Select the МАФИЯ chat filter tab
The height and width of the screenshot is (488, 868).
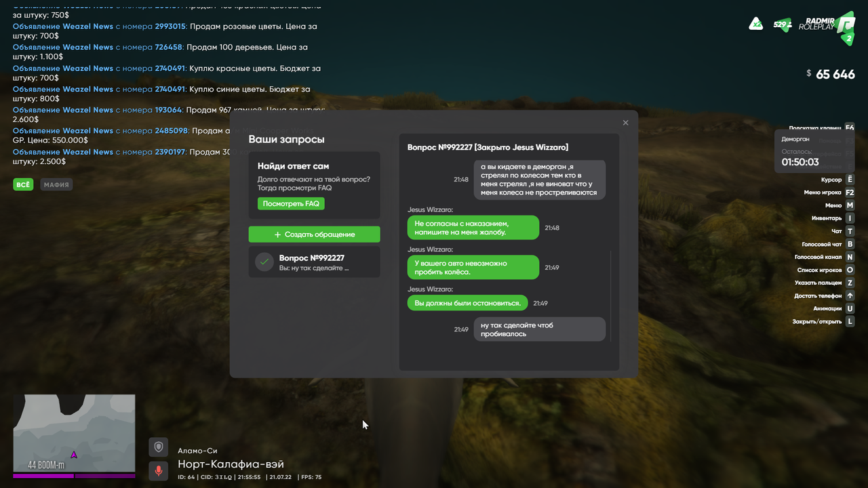pyautogui.click(x=56, y=184)
